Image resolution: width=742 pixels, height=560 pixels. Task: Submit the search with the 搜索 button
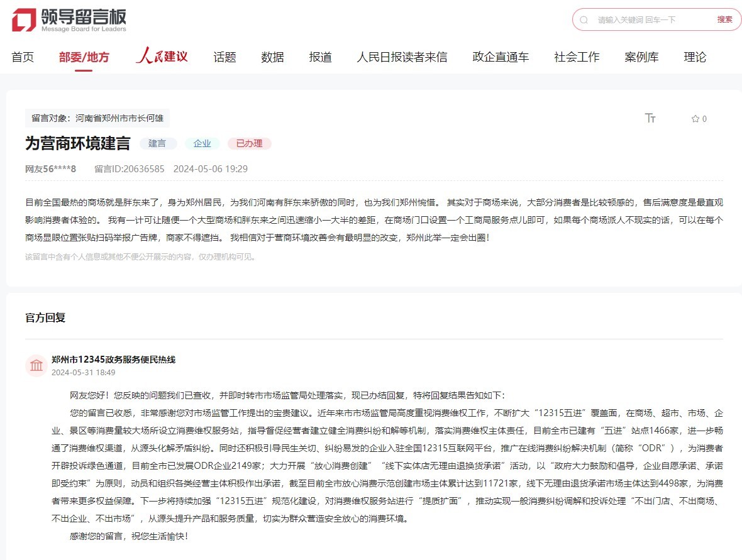pyautogui.click(x=724, y=19)
